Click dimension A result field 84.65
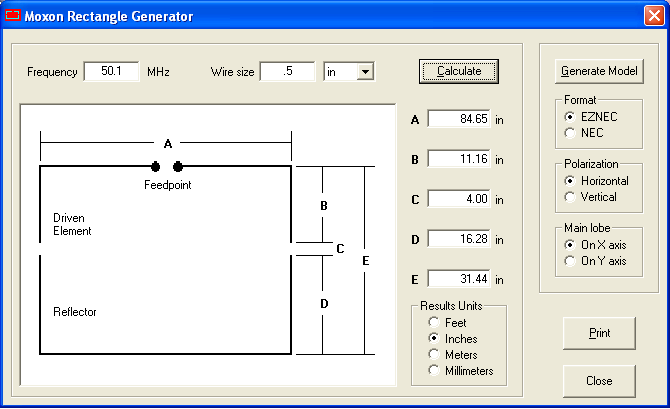The image size is (670, 409). coord(459,119)
